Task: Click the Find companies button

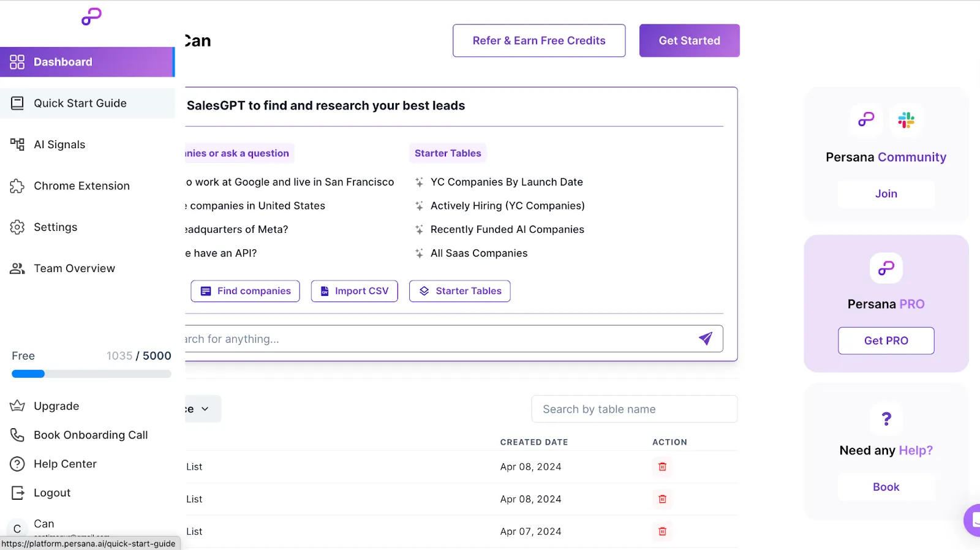Action: click(245, 291)
